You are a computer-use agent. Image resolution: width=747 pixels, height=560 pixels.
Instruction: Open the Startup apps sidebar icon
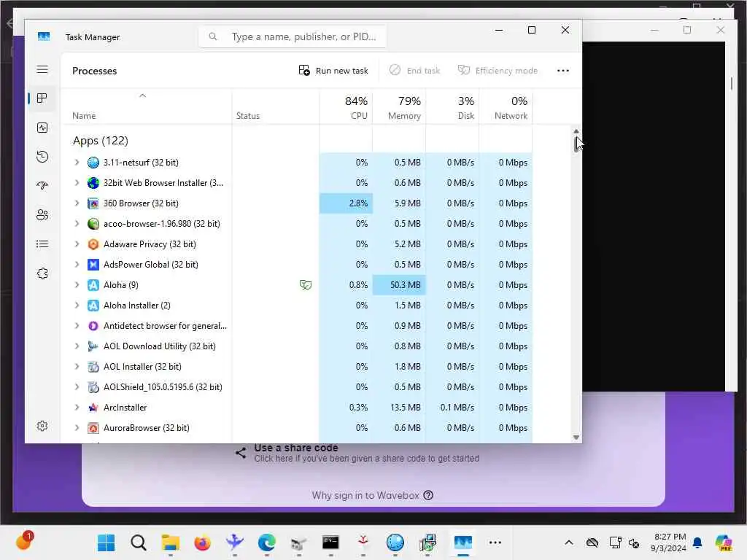pos(42,186)
